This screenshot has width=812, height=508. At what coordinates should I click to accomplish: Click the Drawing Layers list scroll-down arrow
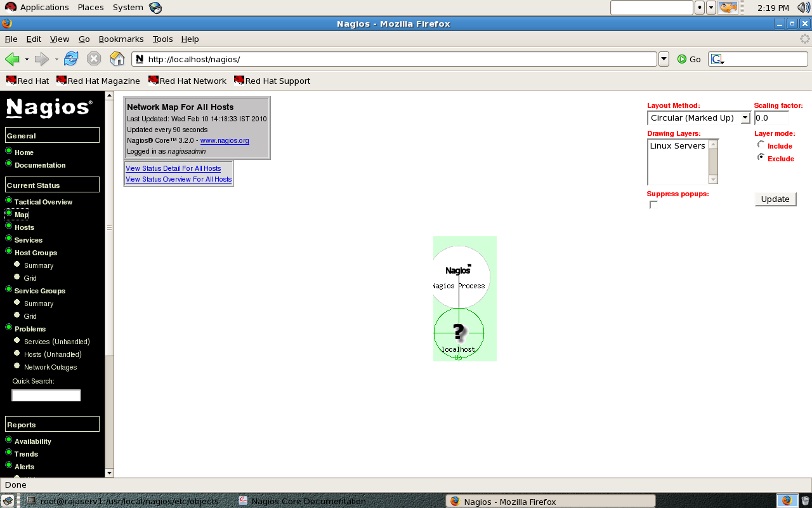713,180
